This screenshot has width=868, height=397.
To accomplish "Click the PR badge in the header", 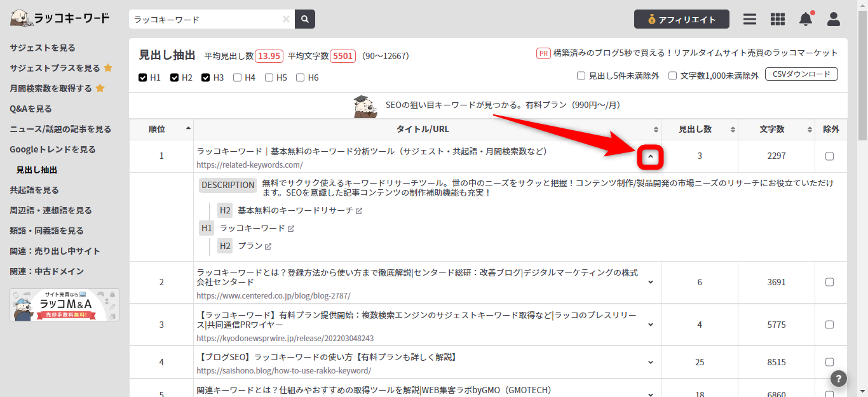I will tap(543, 53).
